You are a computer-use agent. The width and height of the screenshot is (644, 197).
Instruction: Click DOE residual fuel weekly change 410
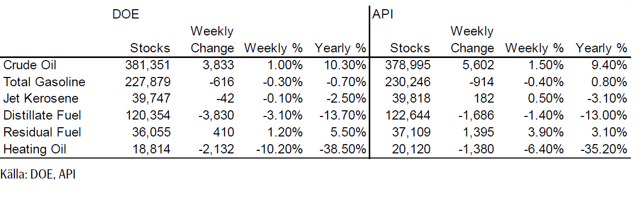click(225, 132)
